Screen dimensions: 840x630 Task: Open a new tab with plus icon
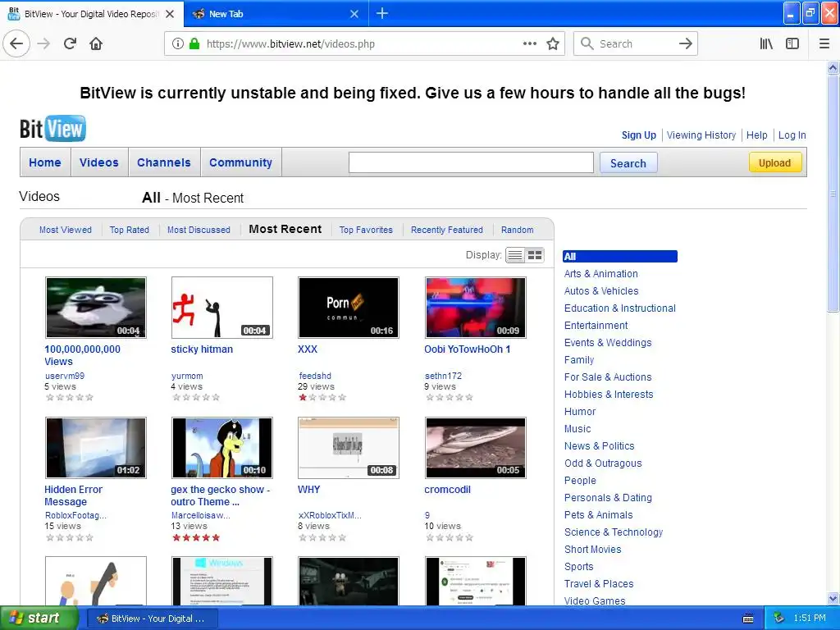pos(382,13)
